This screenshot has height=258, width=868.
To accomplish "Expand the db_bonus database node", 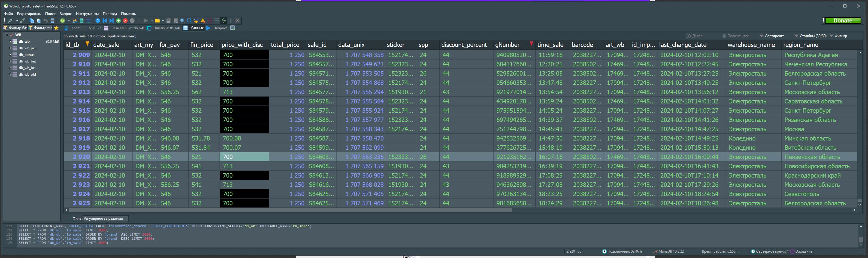I will [x=10, y=55].
